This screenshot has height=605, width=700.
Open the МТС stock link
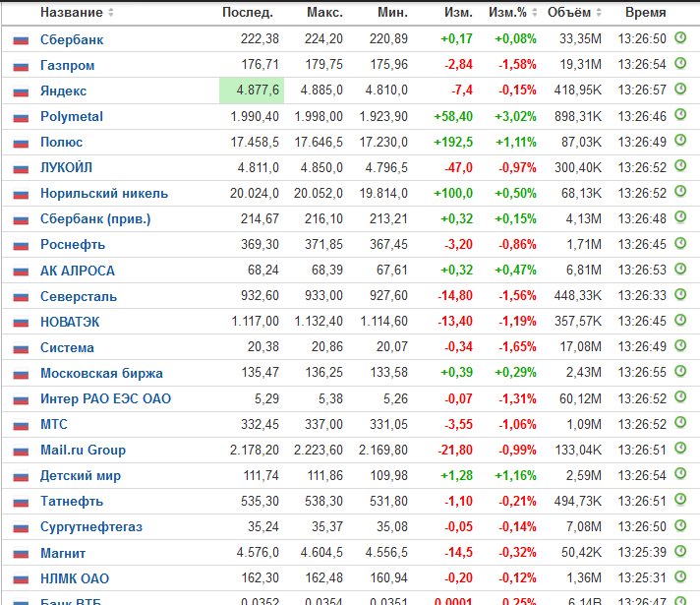(54, 424)
